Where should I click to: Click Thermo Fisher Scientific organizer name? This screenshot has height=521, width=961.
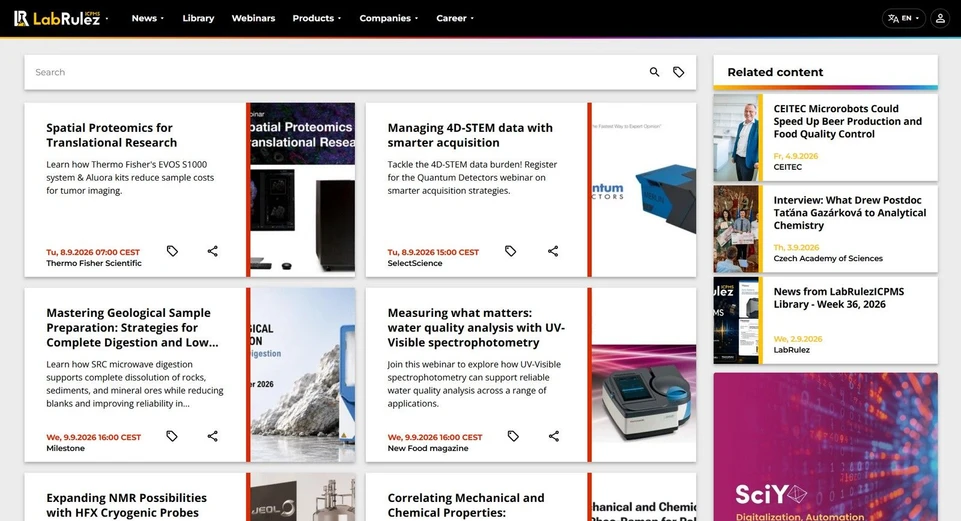[x=94, y=263]
